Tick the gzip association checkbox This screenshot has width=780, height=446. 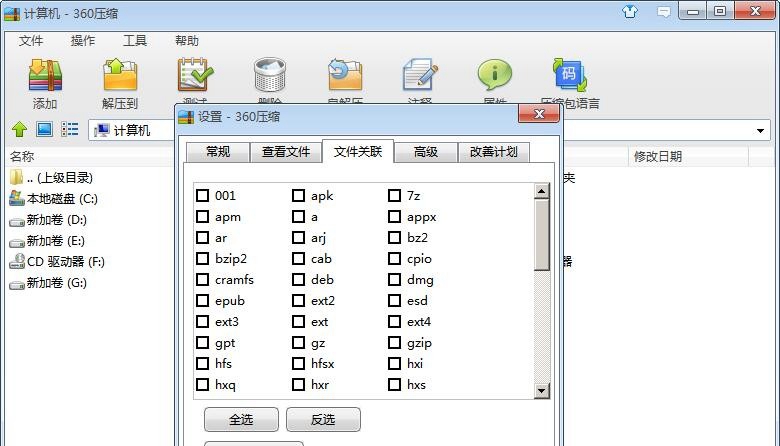coord(394,343)
